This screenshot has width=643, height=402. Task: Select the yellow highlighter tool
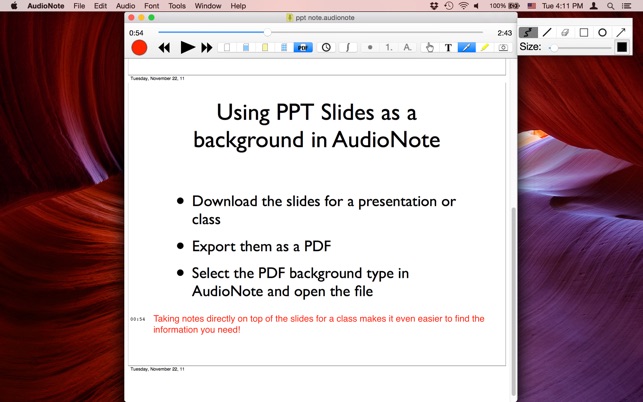(x=485, y=47)
